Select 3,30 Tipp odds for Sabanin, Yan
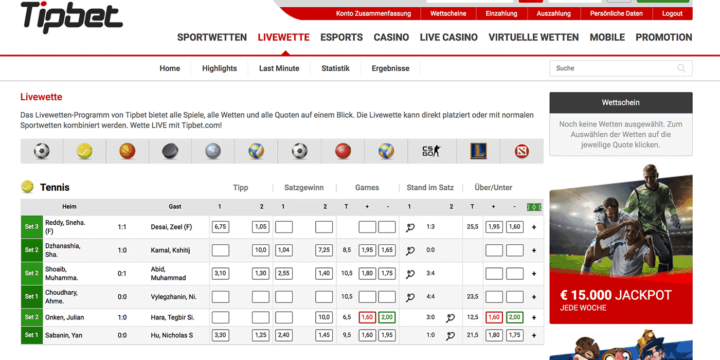 (220, 336)
